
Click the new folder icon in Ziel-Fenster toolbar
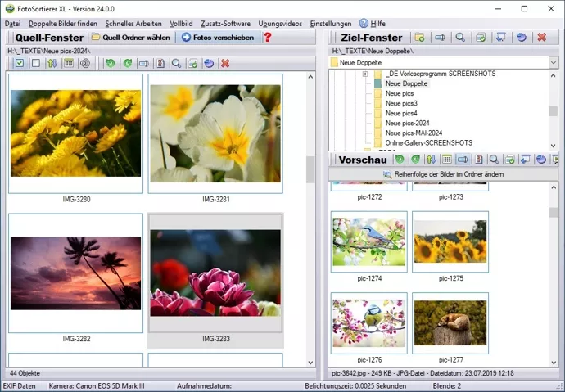coord(419,38)
